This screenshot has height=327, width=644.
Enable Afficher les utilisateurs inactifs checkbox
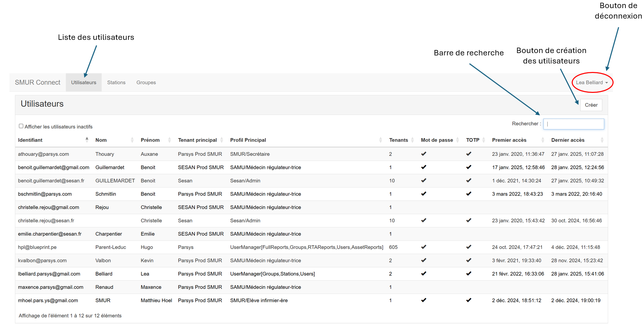click(21, 126)
